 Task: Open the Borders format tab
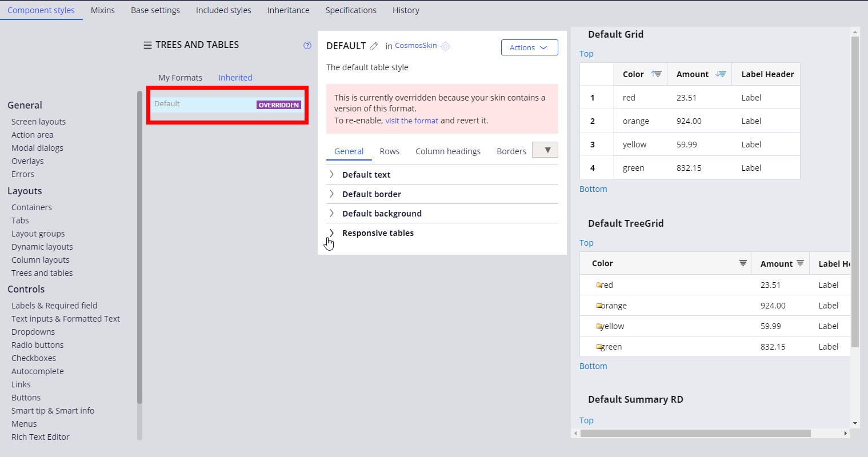[511, 151]
